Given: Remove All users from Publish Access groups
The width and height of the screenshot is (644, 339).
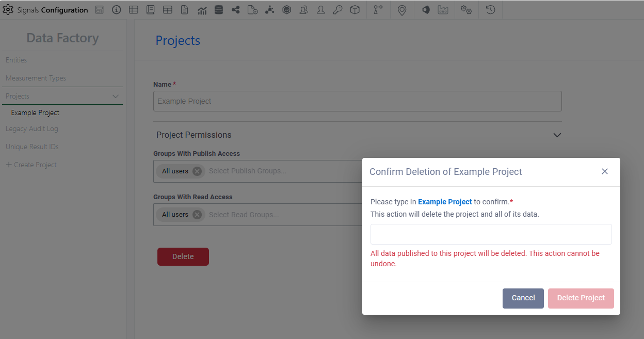Looking at the screenshot, I should (197, 171).
